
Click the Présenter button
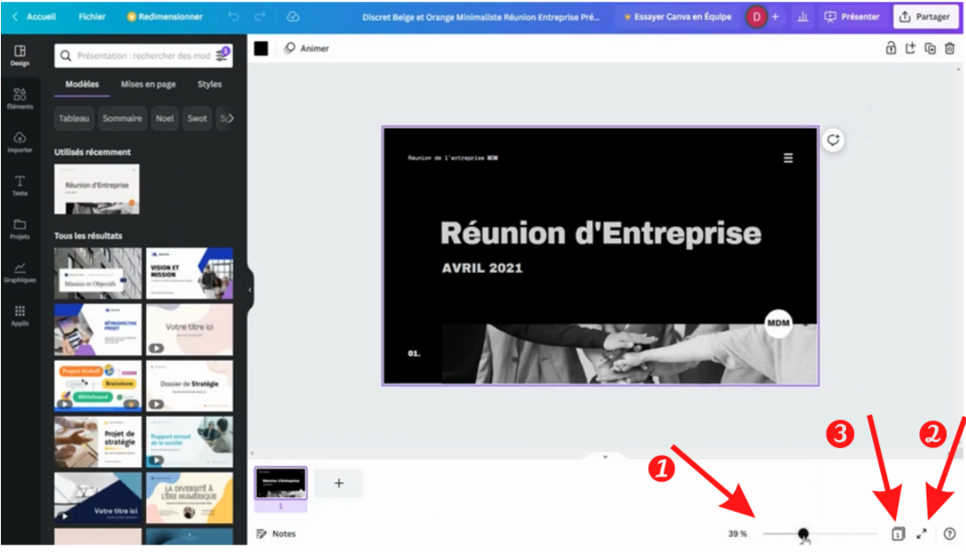(x=851, y=17)
